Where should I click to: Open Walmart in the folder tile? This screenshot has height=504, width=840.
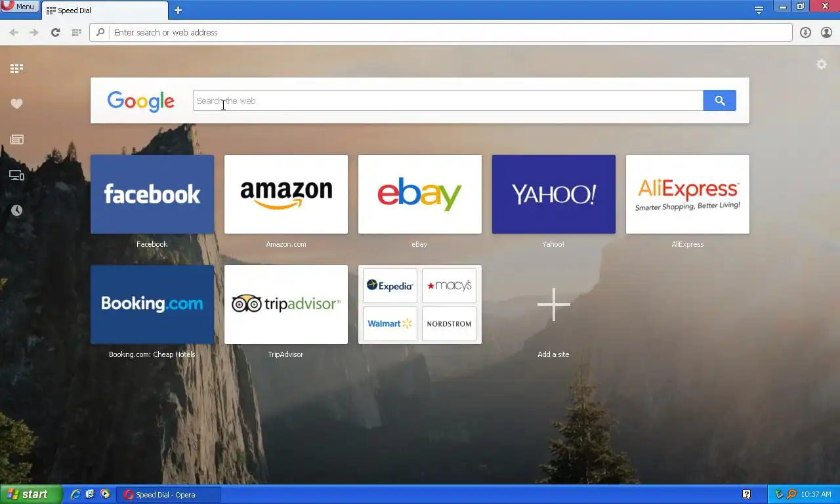click(x=390, y=324)
